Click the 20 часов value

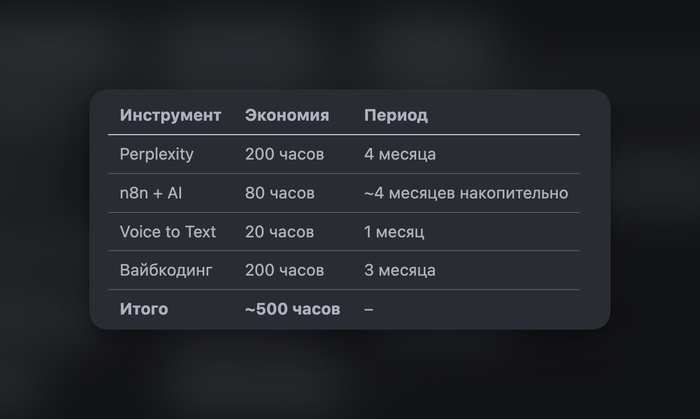279,232
